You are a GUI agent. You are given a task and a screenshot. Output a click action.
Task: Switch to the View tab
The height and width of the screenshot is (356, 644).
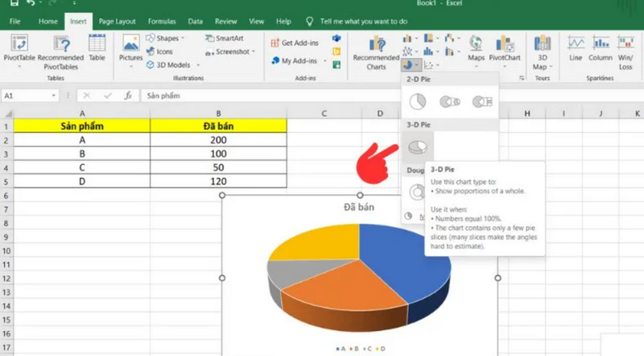click(256, 22)
